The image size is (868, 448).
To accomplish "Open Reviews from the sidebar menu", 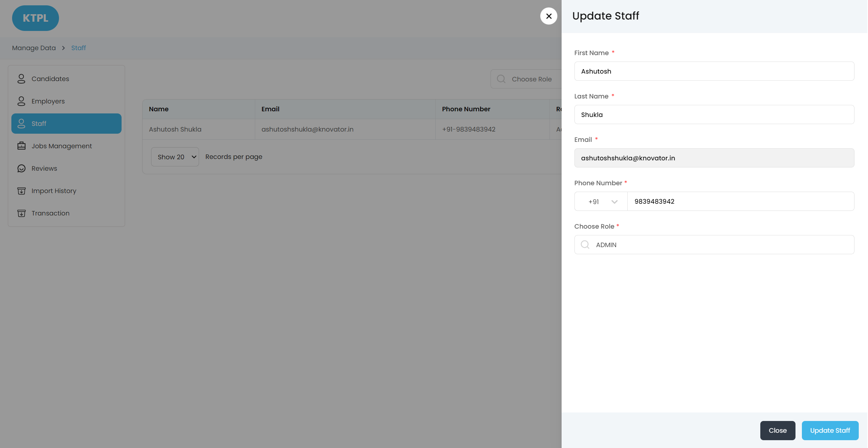I will 44,168.
